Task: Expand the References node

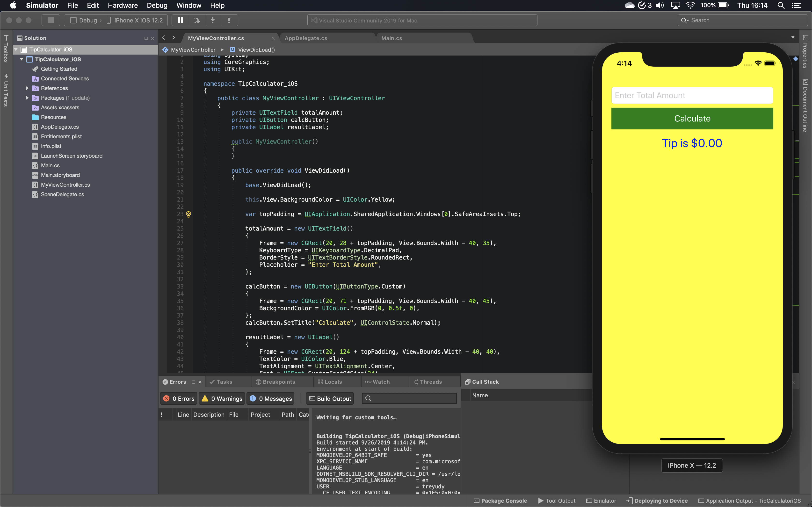Action: click(x=27, y=88)
